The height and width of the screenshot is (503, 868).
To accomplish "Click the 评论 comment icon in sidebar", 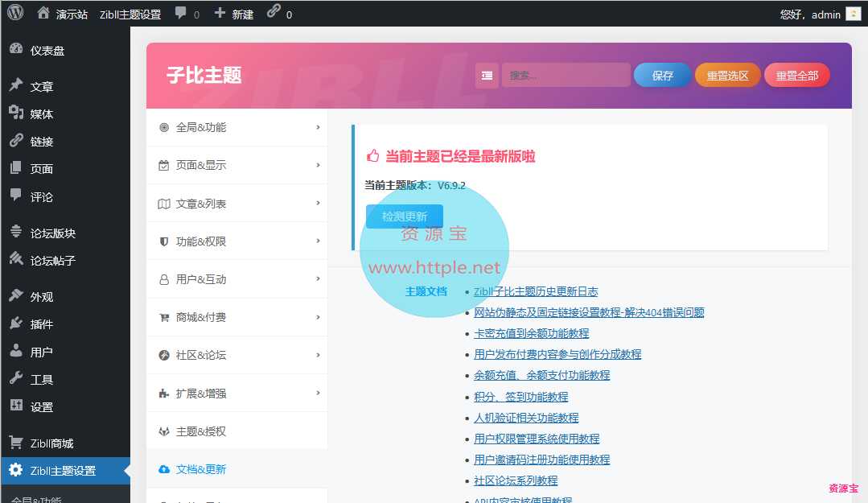I will click(16, 195).
